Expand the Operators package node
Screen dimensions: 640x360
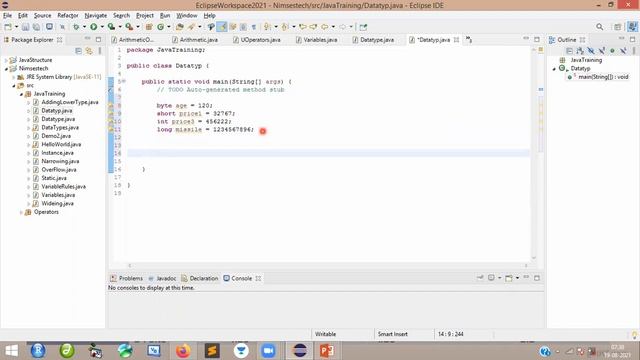[x=21, y=212]
